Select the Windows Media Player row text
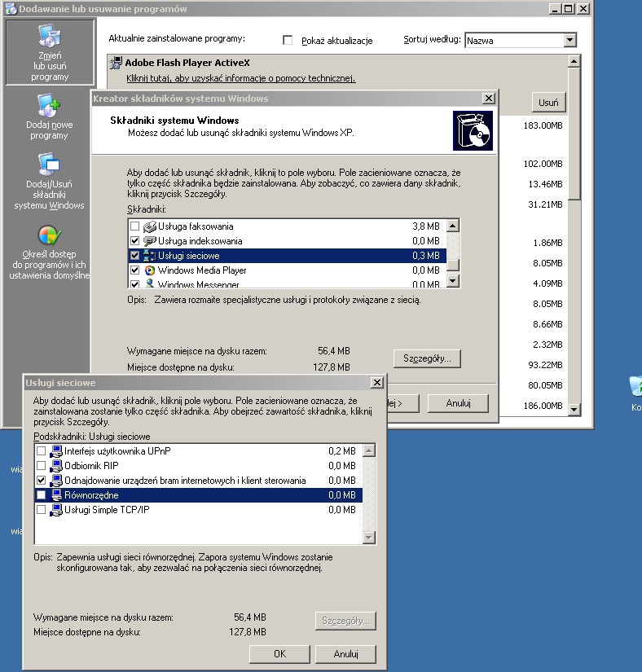The width and height of the screenshot is (642, 672). [202, 270]
